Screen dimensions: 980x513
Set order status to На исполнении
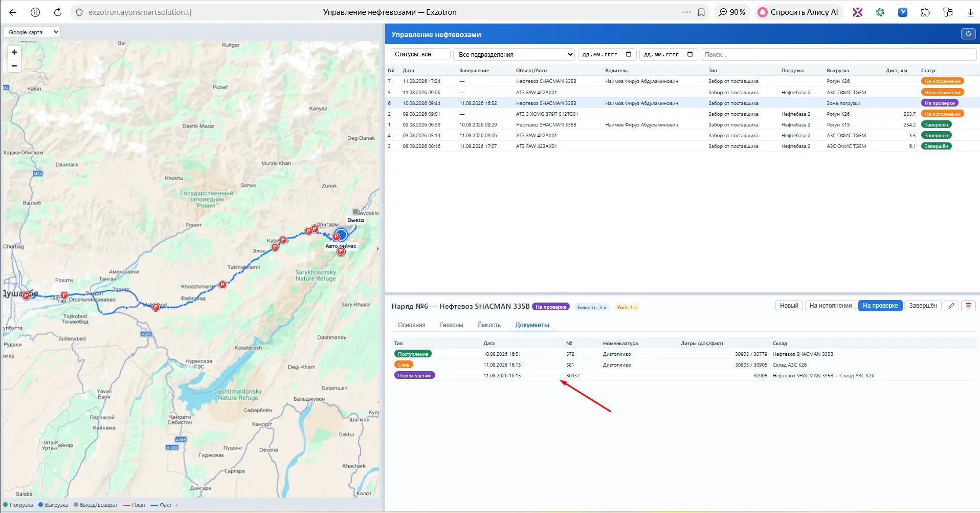pos(831,306)
